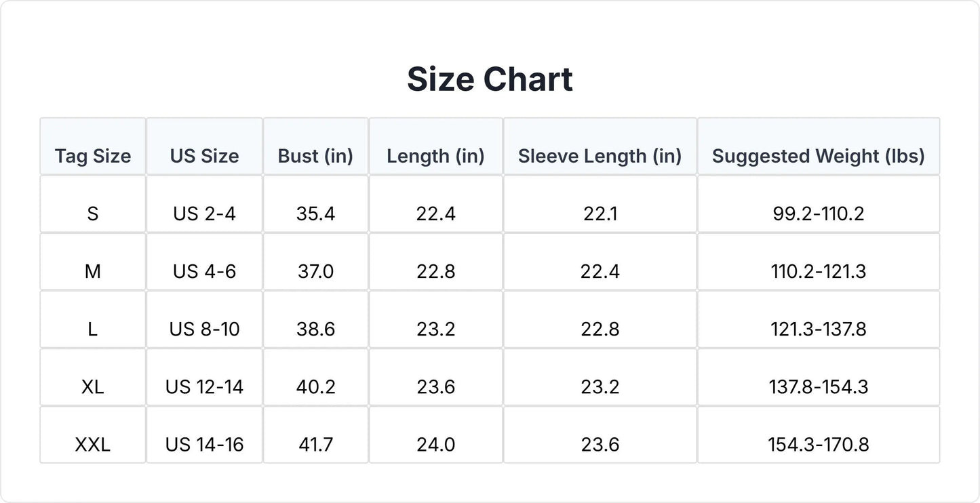Select the 22.1 sleeve length cell

pos(600,204)
